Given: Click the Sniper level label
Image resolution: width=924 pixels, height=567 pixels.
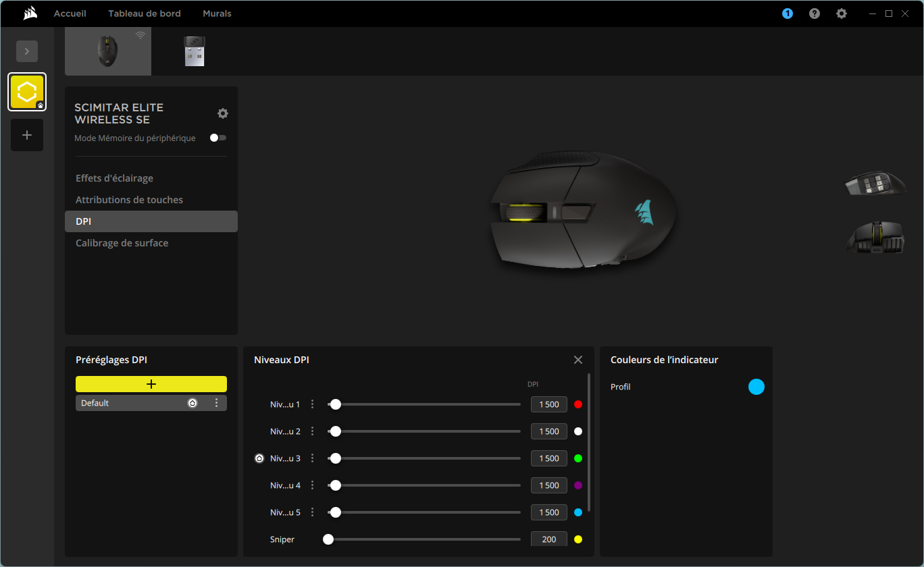Looking at the screenshot, I should coord(282,539).
